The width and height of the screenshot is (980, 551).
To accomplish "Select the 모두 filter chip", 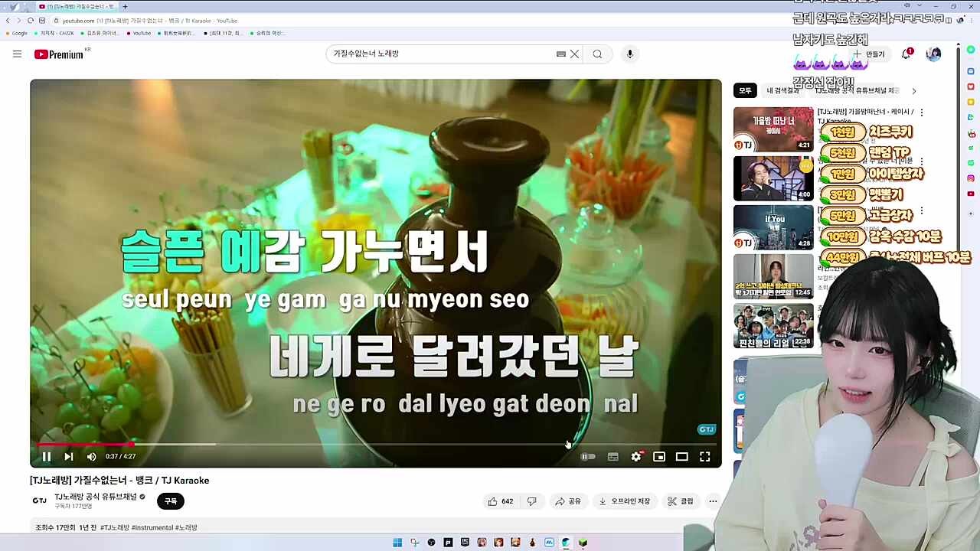I will (745, 90).
